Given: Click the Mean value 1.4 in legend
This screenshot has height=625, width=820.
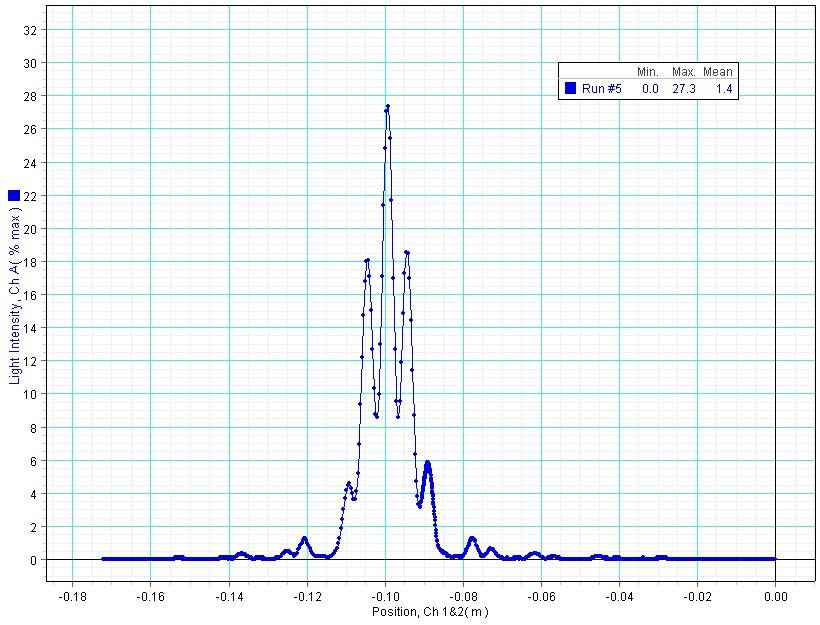Looking at the screenshot, I should [x=724, y=88].
